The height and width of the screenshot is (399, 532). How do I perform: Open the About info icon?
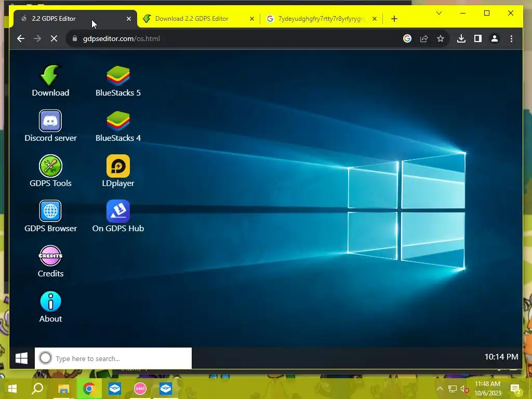pyautogui.click(x=50, y=307)
